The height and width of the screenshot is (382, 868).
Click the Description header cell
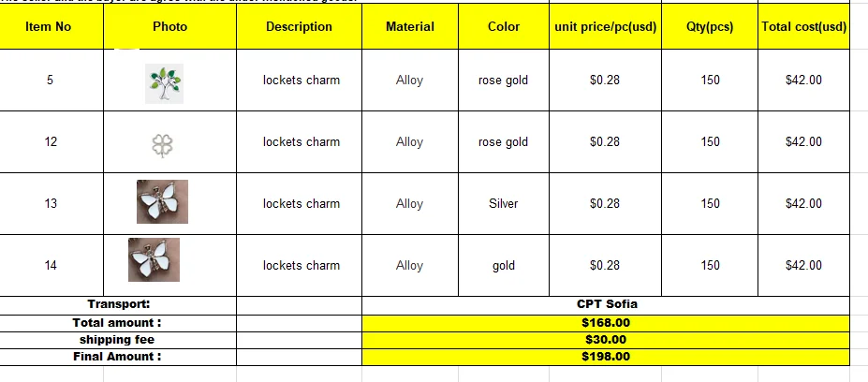coord(299,26)
